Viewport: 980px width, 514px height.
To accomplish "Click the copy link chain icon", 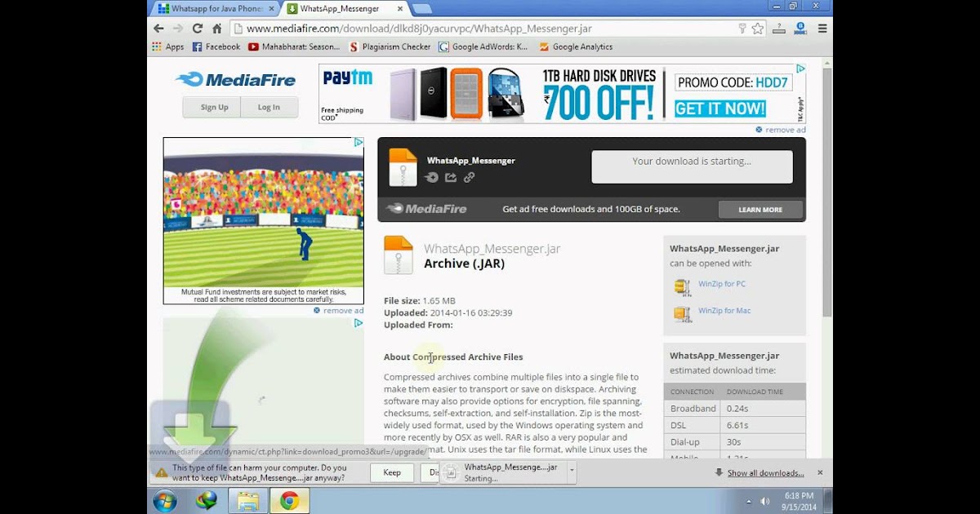I will point(469,177).
